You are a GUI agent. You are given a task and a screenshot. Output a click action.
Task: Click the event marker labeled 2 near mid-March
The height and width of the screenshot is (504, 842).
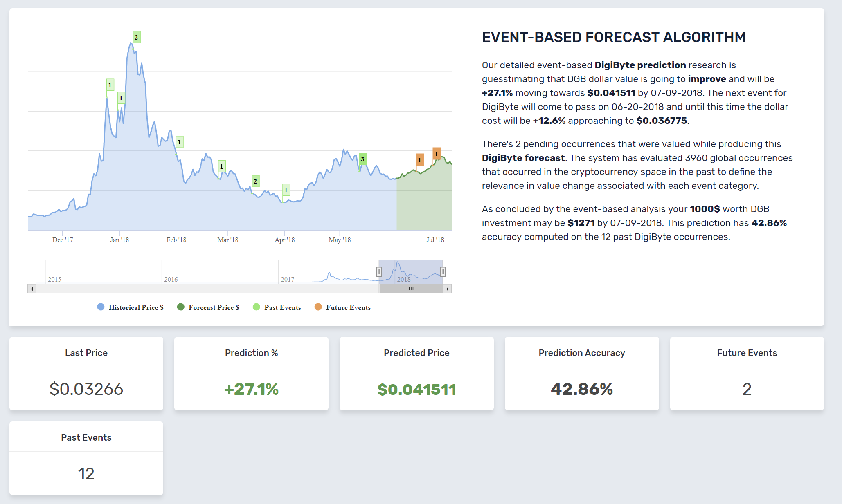[x=255, y=181]
